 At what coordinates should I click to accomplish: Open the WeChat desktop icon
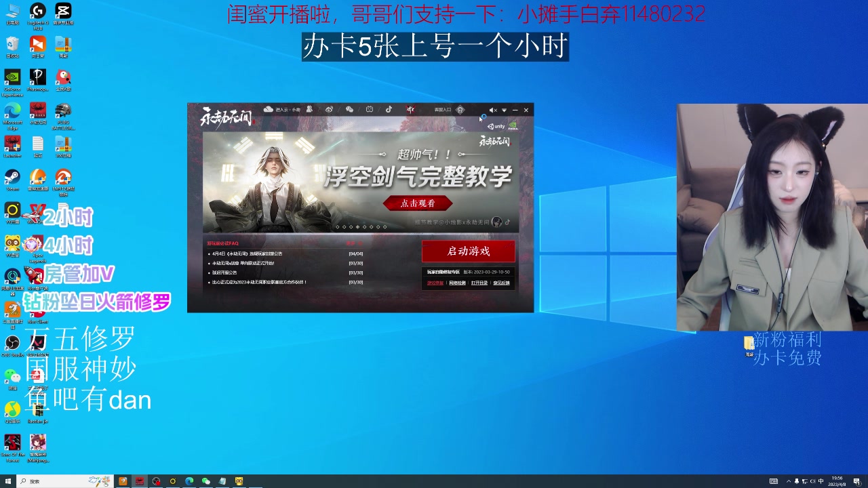click(x=12, y=379)
